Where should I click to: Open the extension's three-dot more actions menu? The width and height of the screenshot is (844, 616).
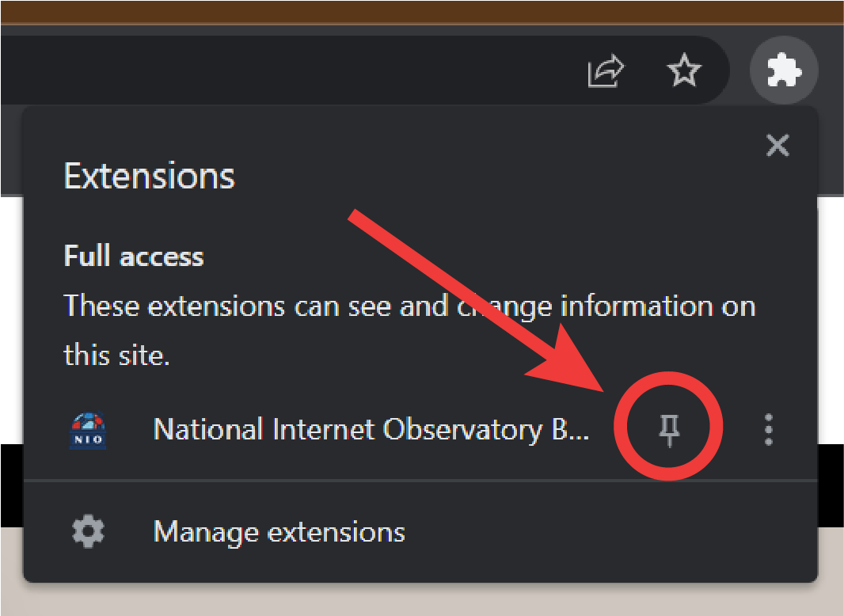(768, 430)
